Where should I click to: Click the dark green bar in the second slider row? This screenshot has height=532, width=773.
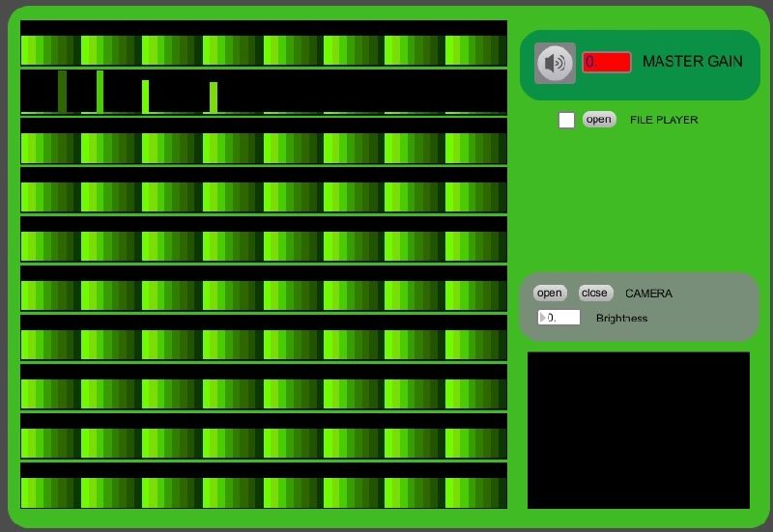[63, 92]
